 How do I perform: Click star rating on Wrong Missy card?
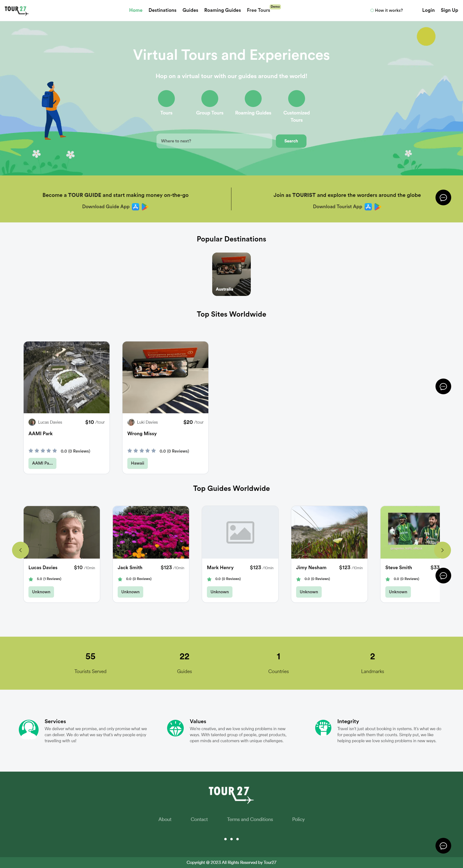point(142,451)
